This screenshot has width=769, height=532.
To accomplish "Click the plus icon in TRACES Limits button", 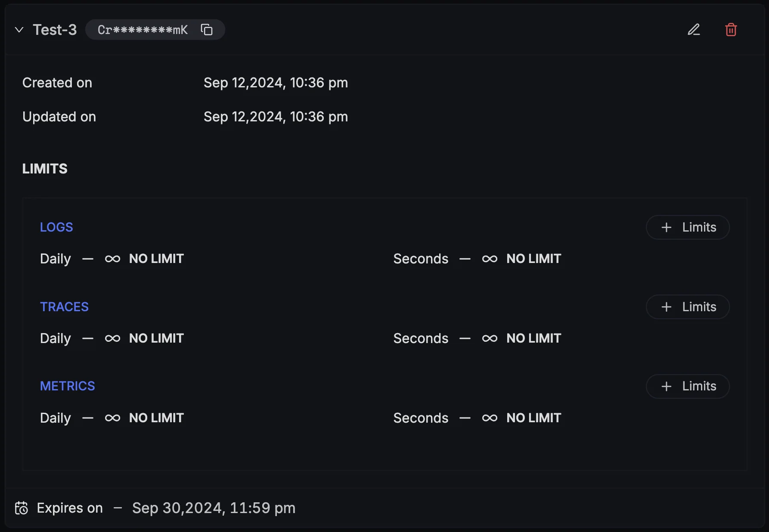I will pyautogui.click(x=667, y=307).
